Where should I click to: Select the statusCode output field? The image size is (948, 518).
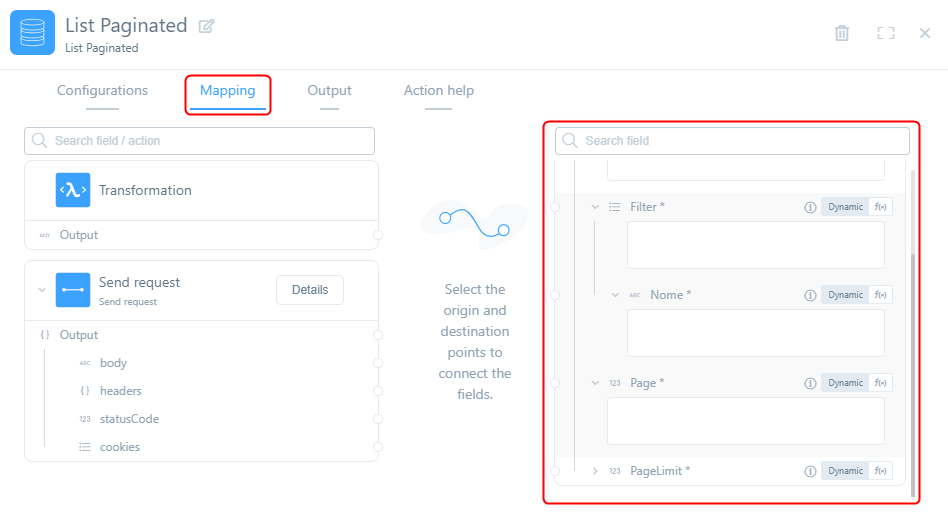tap(129, 419)
